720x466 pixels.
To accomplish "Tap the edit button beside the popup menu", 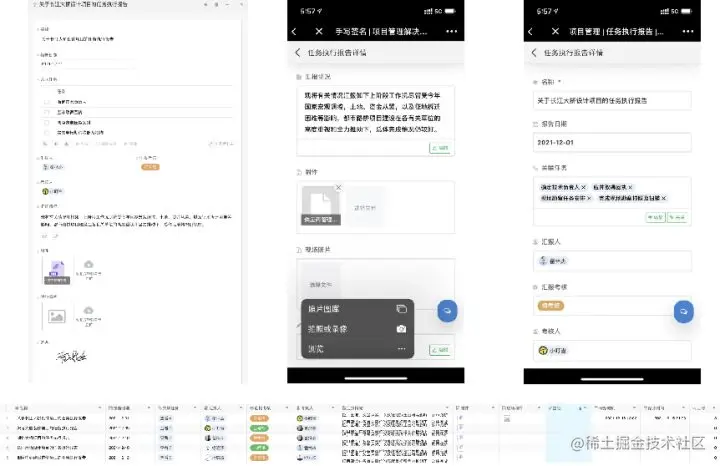I will click(x=440, y=350).
